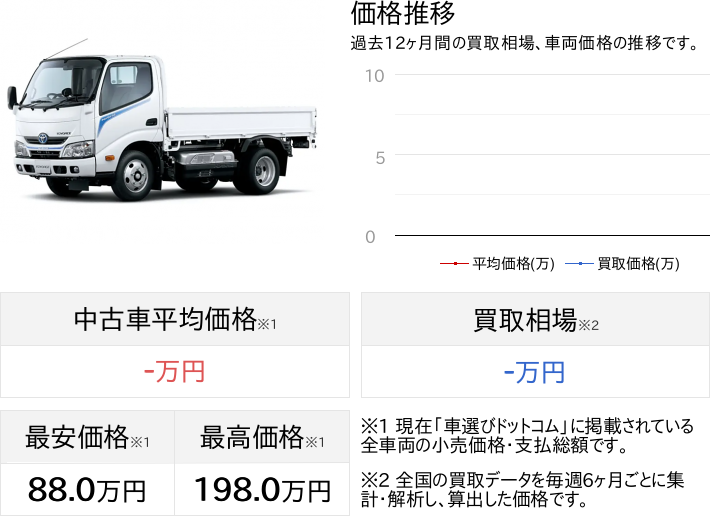The image size is (710, 516).
Task: Click the 最安価格 header cell
Action: pyautogui.click(x=87, y=437)
